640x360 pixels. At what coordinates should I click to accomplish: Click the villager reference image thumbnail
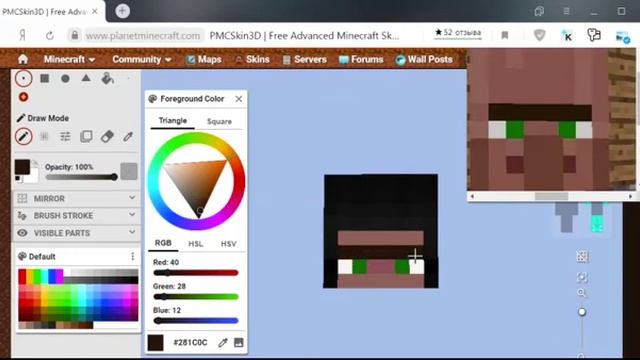point(551,120)
